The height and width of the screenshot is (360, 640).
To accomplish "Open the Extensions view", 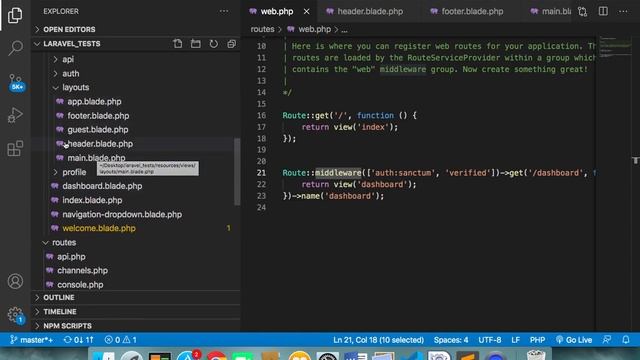I will (x=15, y=148).
